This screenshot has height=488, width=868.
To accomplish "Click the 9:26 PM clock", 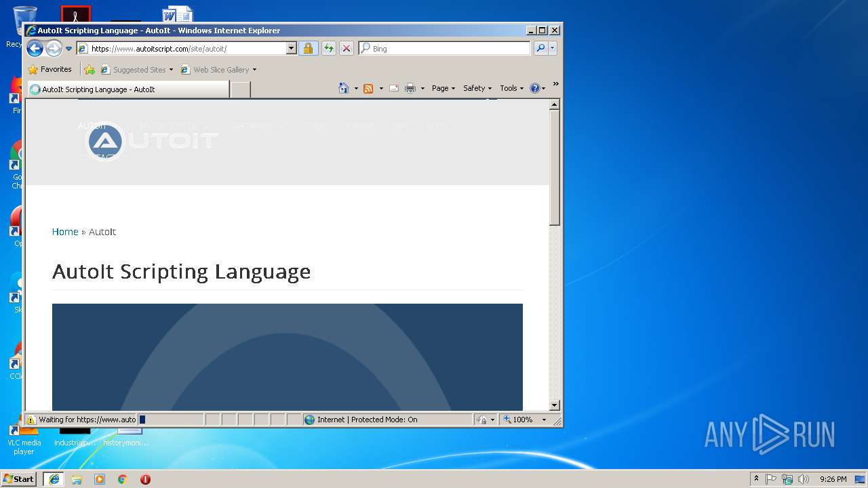I will click(833, 479).
